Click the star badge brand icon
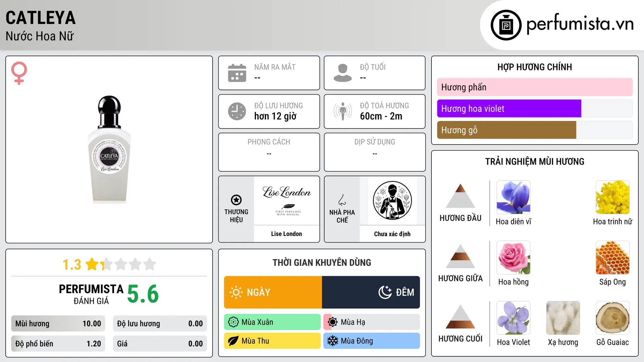644x362 pixels. (236, 200)
